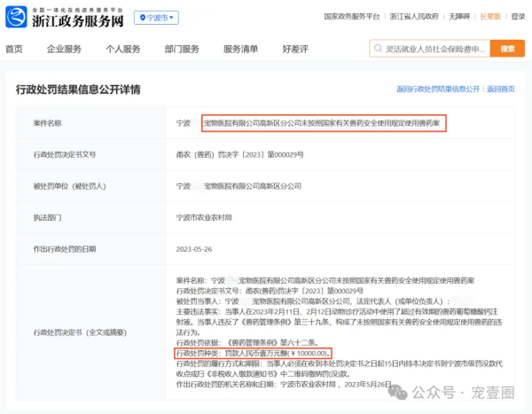Click the 2023-05-26 date value
The image size is (532, 414).
[194, 249]
